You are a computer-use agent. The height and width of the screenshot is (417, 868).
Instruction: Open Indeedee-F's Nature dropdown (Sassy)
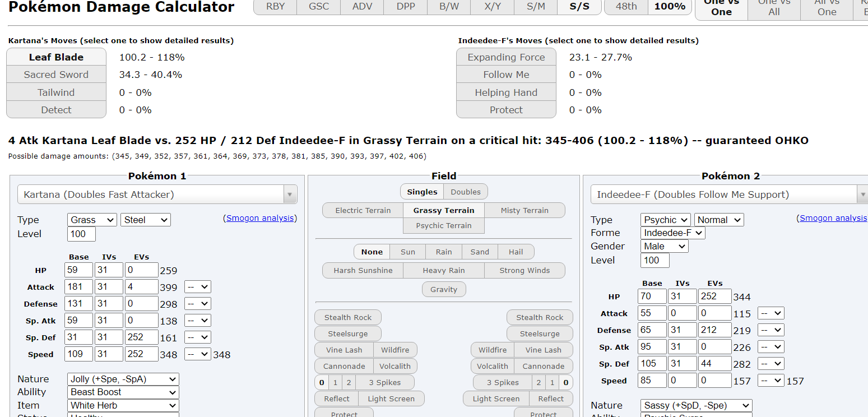coord(697,405)
